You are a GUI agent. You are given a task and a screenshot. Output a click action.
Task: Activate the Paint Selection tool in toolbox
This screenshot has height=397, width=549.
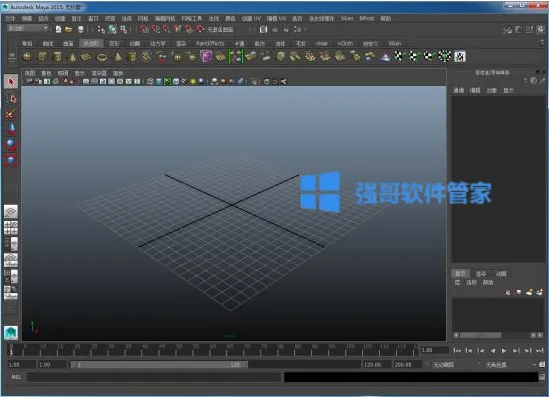pyautogui.click(x=11, y=113)
